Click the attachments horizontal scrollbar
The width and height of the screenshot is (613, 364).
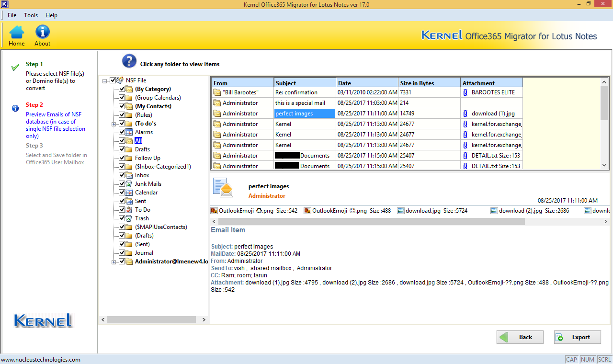tap(371, 222)
